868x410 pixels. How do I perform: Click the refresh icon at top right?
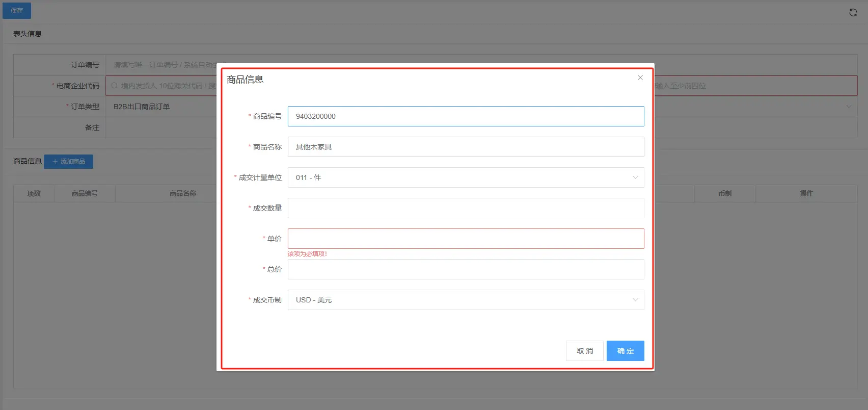point(853,13)
